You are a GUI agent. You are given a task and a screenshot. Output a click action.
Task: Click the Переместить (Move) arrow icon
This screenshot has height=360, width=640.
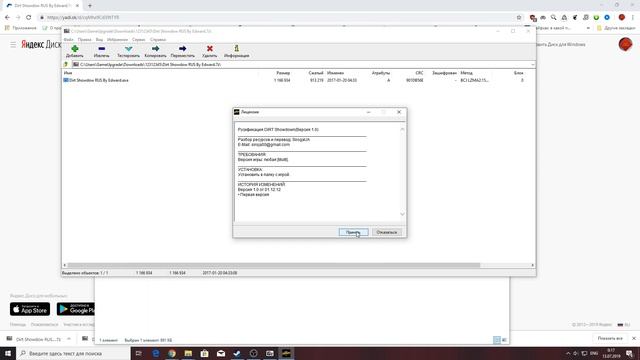point(182,49)
